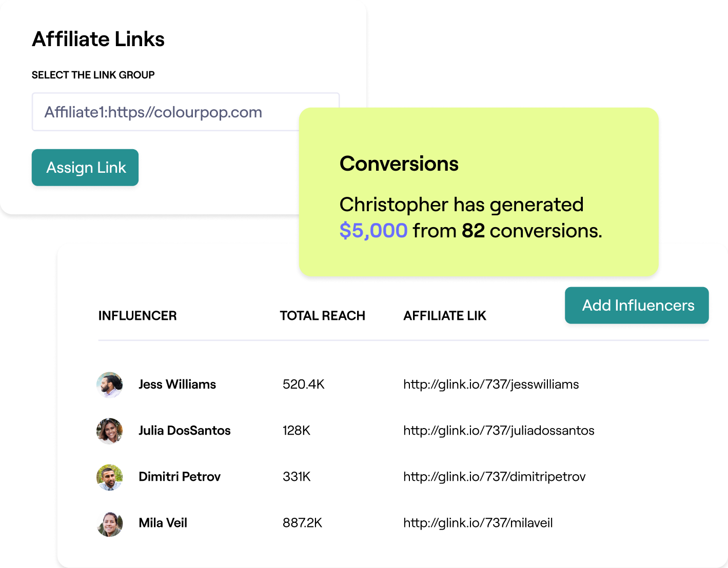This screenshot has height=568, width=728.
Task: Select the Conversions summary card
Action: (x=478, y=192)
